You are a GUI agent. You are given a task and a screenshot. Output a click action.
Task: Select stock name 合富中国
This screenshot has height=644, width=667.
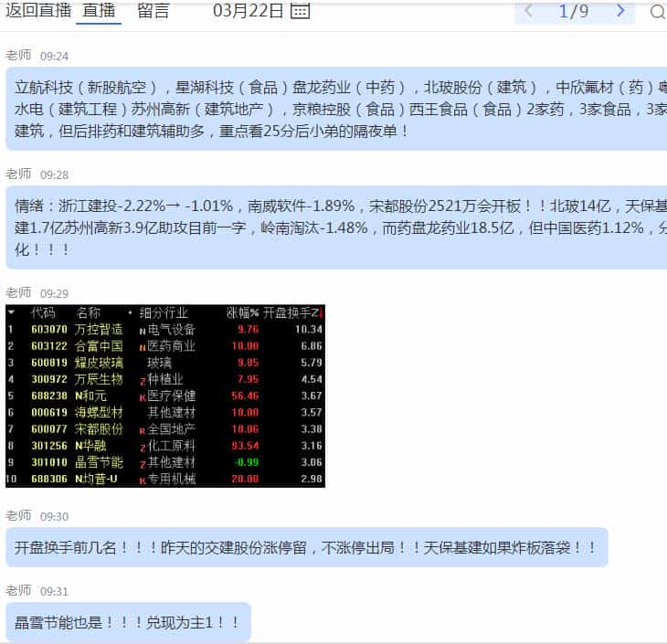coord(99,346)
